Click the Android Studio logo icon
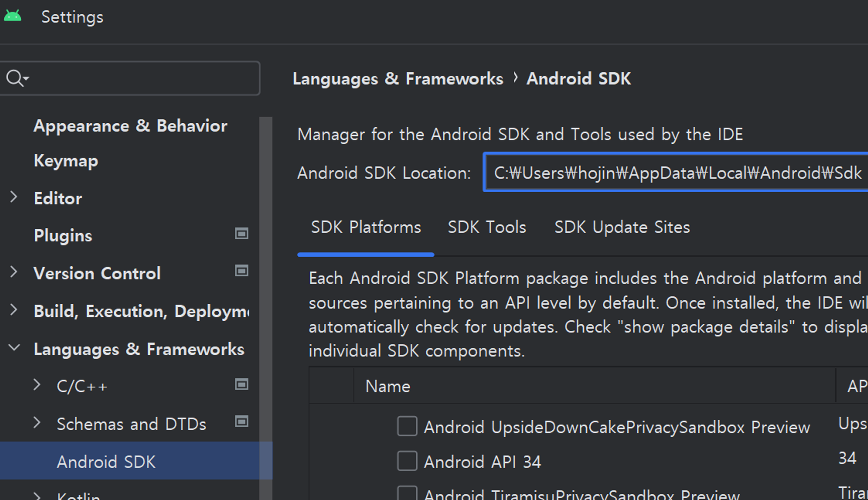This screenshot has width=868, height=500. point(13,16)
